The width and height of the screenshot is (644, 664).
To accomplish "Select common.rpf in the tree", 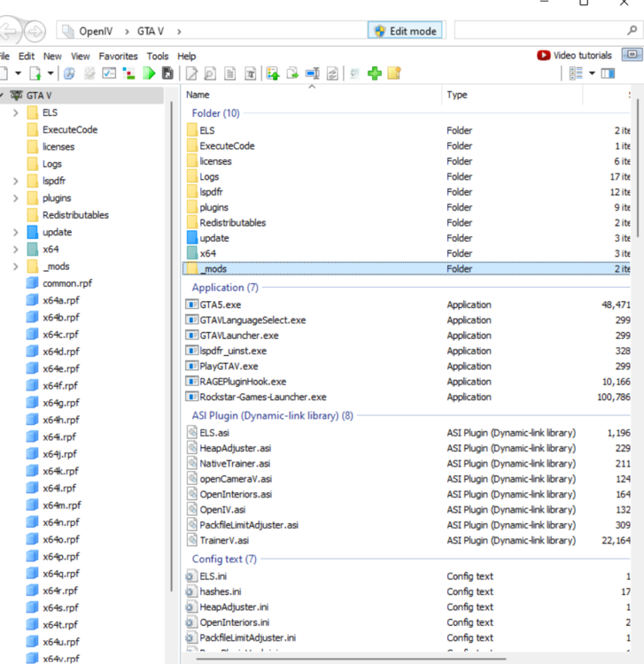I will (x=67, y=283).
